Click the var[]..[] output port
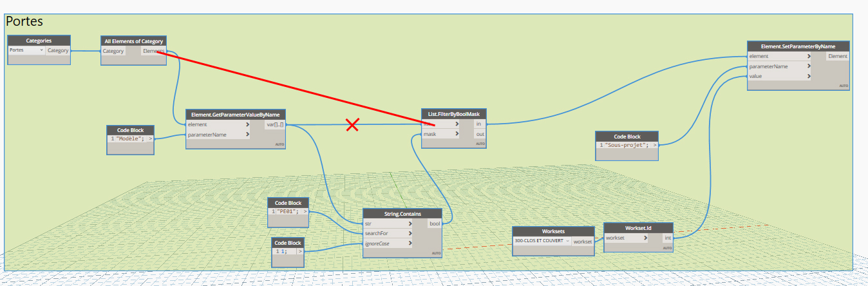Viewport: 868px width, 286px height. (275, 124)
